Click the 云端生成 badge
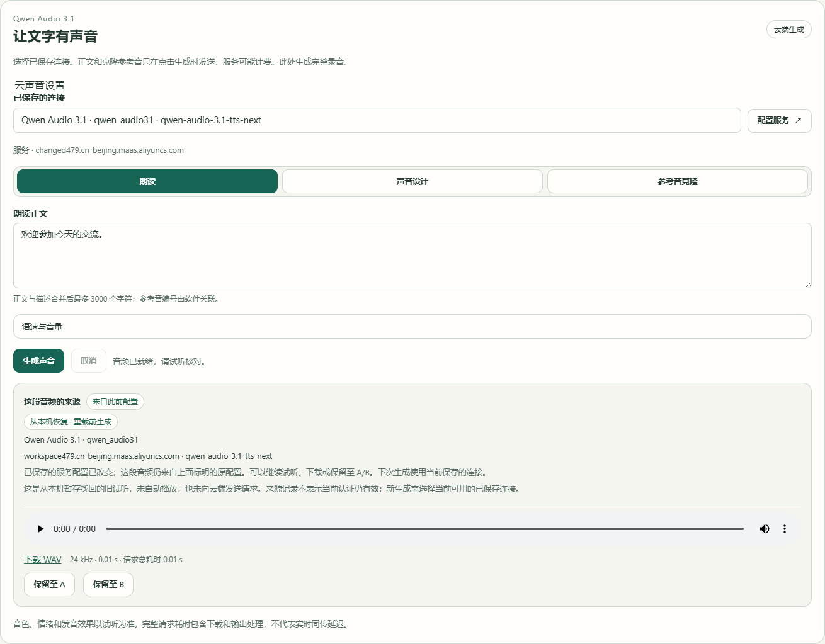 point(788,30)
